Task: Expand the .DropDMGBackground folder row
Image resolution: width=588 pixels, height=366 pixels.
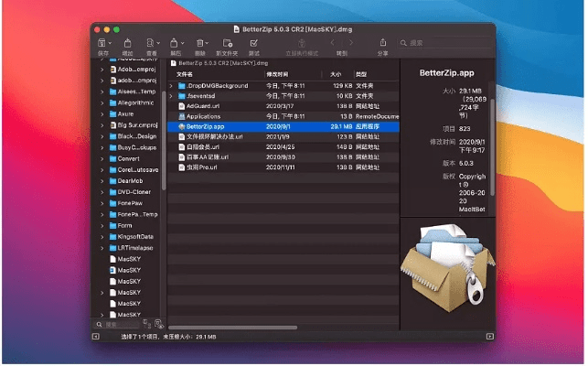Action: pos(172,85)
